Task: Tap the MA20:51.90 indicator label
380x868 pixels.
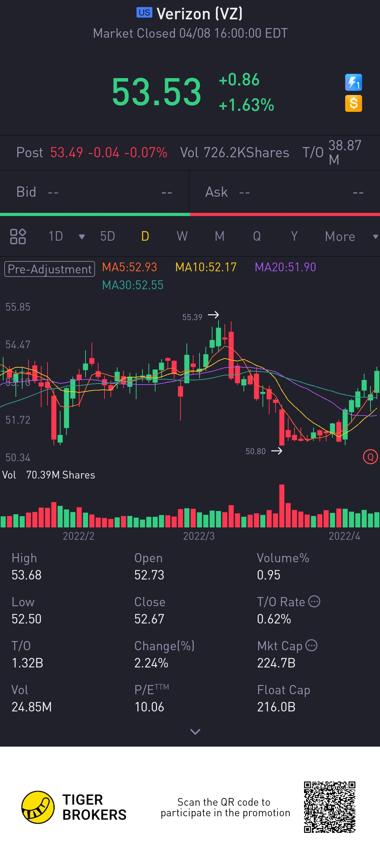Action: [x=285, y=267]
